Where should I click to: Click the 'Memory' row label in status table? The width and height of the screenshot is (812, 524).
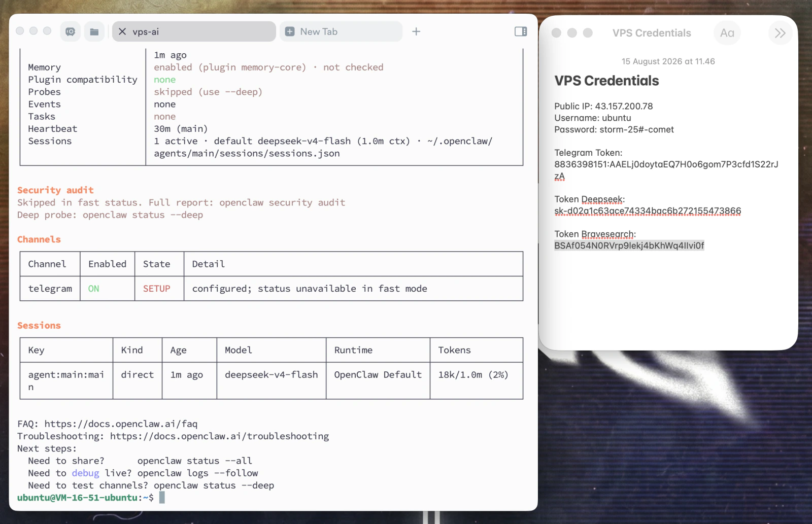45,67
